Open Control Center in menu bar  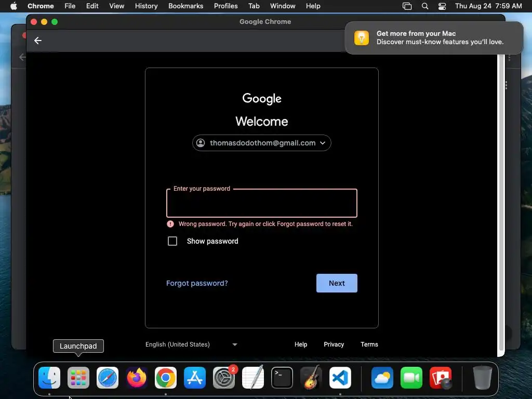pos(442,6)
